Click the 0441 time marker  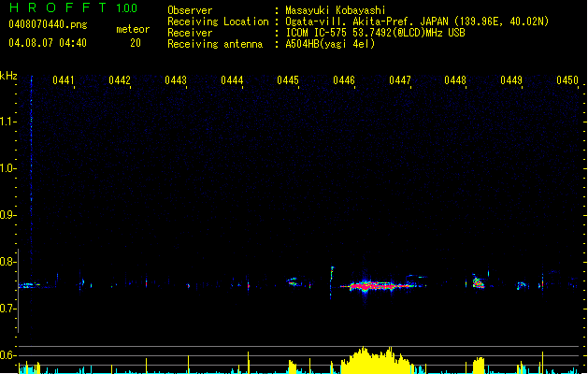click(x=64, y=79)
